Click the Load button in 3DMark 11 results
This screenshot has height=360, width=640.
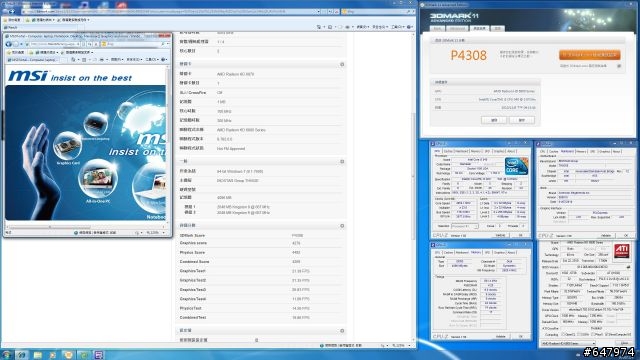(494, 120)
